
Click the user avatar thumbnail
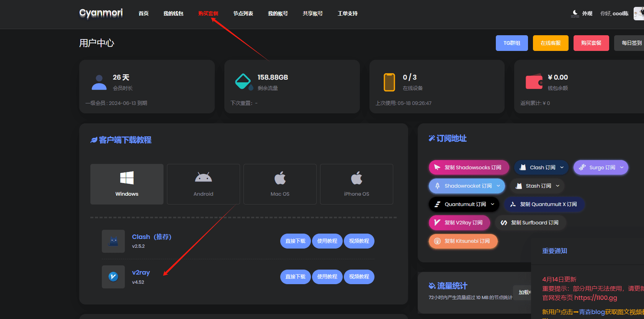point(639,13)
